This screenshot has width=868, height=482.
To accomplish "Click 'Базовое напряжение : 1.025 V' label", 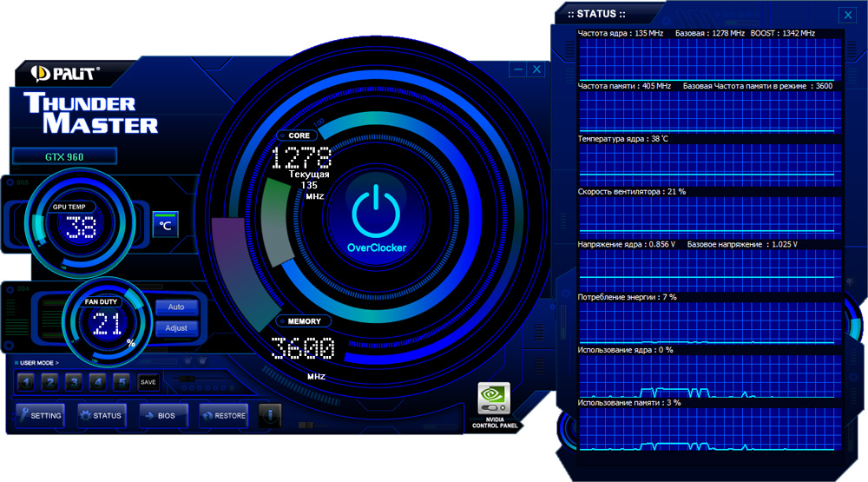I will [x=742, y=244].
